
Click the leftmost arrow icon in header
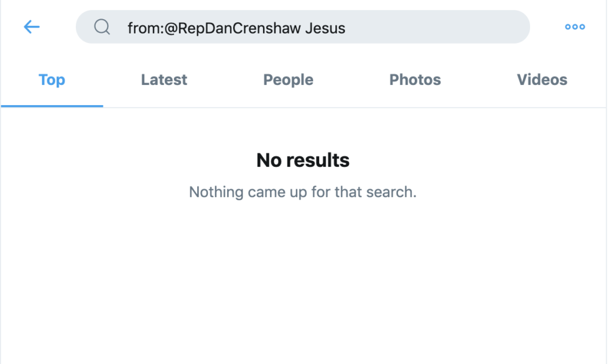click(x=31, y=27)
